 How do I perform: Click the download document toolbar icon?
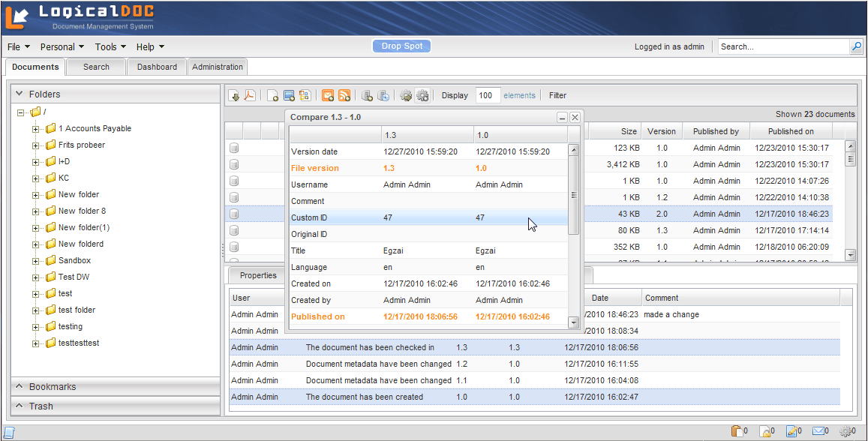234,96
